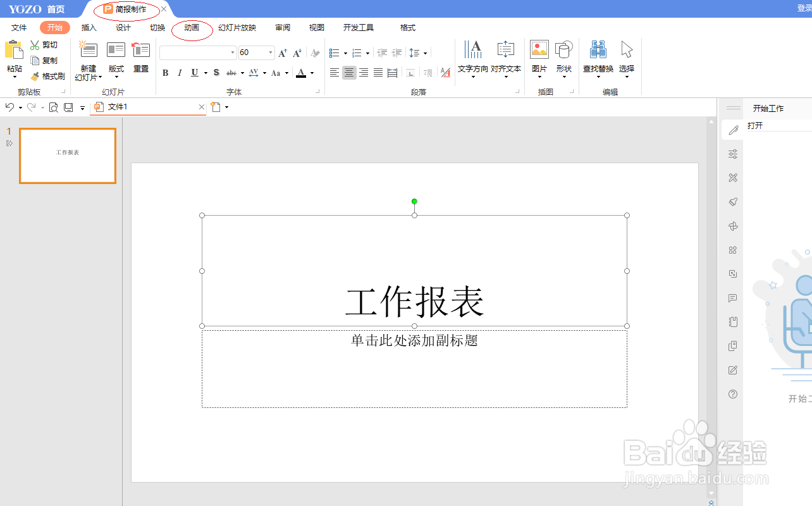Set paragraph alignment to justify
Viewport: 812px width, 506px height.
378,73
